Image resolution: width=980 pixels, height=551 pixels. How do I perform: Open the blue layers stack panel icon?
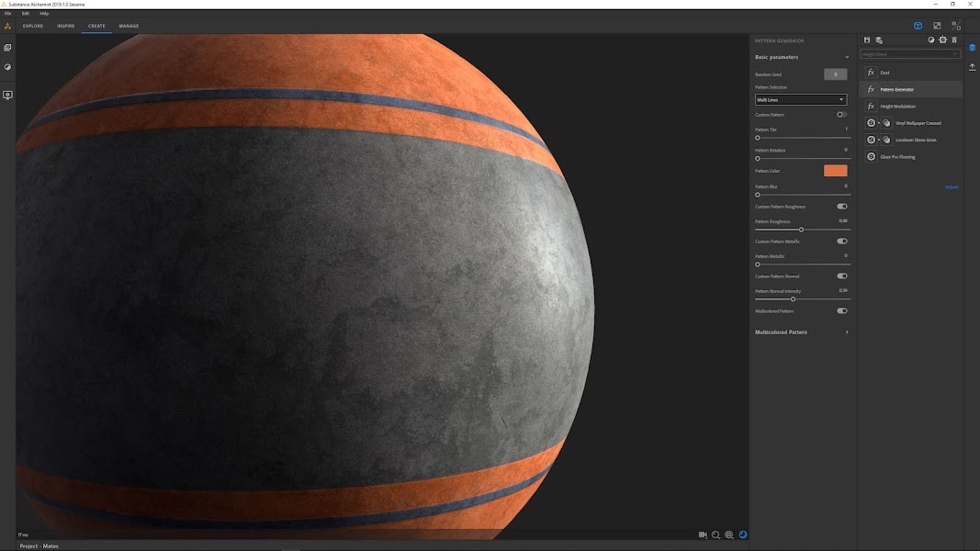click(x=972, y=48)
